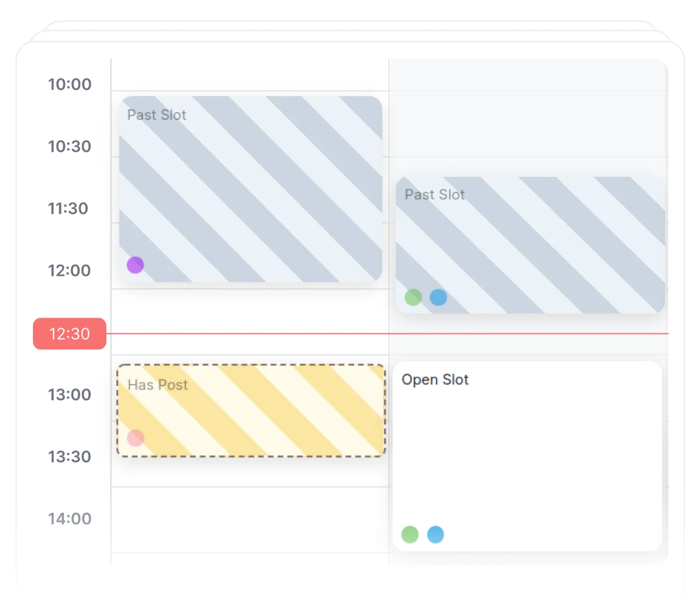Click the 10:30 time label
Viewport: 700px width, 605px height.
point(70,146)
